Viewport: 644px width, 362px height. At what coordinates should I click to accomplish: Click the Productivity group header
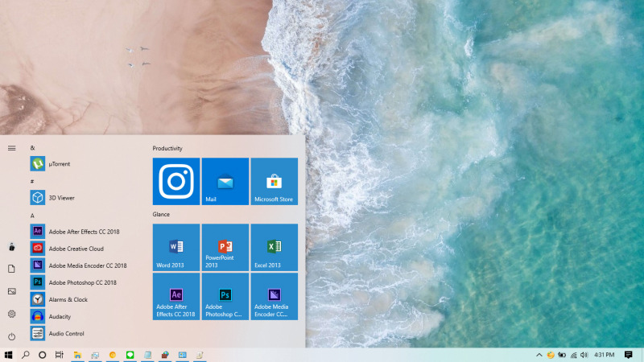(x=167, y=148)
